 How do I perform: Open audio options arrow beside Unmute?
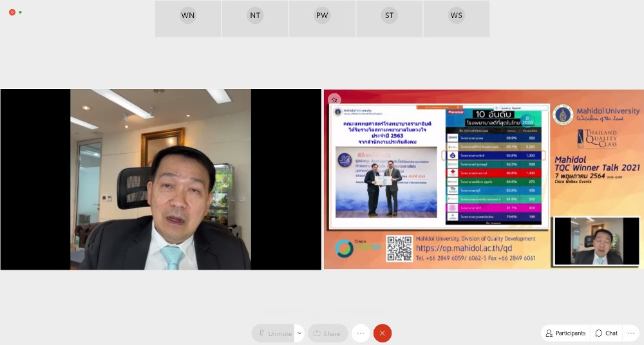coord(299,333)
